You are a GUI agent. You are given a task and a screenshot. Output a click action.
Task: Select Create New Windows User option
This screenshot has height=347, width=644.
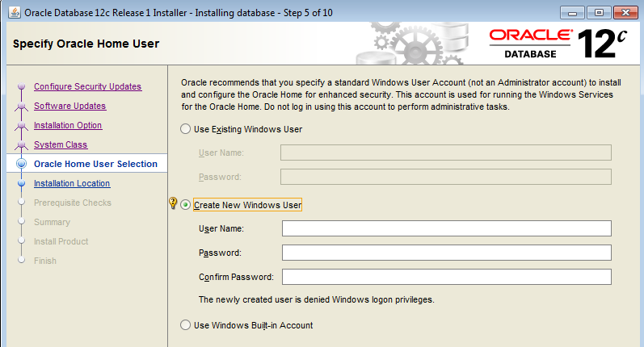185,205
